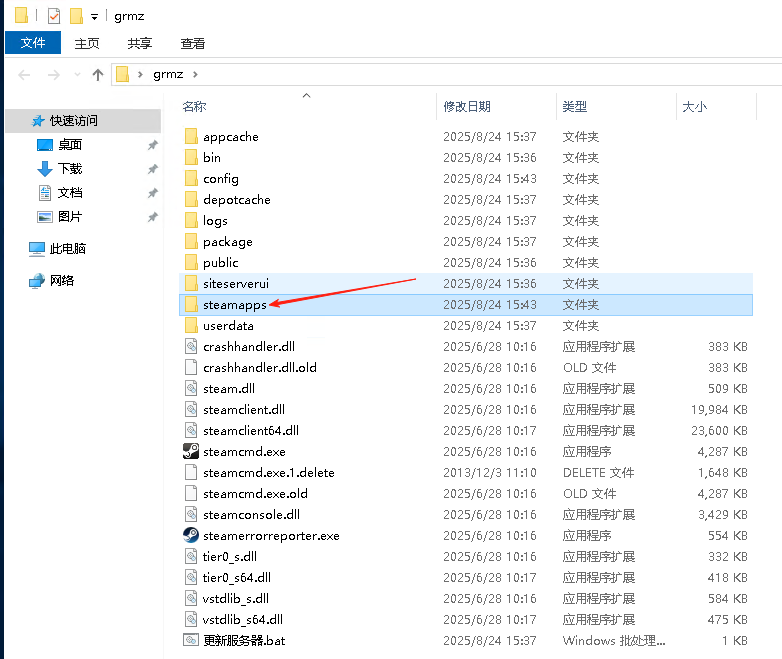Viewport: 782px width, 659px height.
Task: Click the crashhandler.dll file icon
Action: (191, 346)
